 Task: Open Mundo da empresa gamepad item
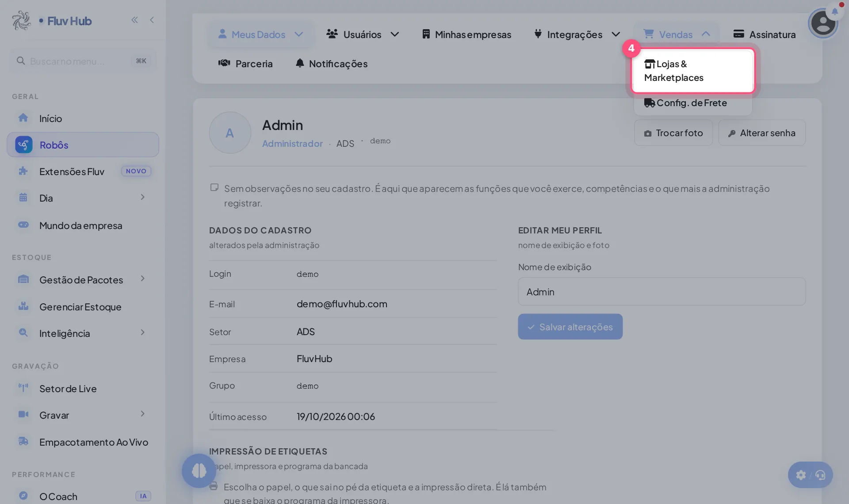[x=83, y=225]
